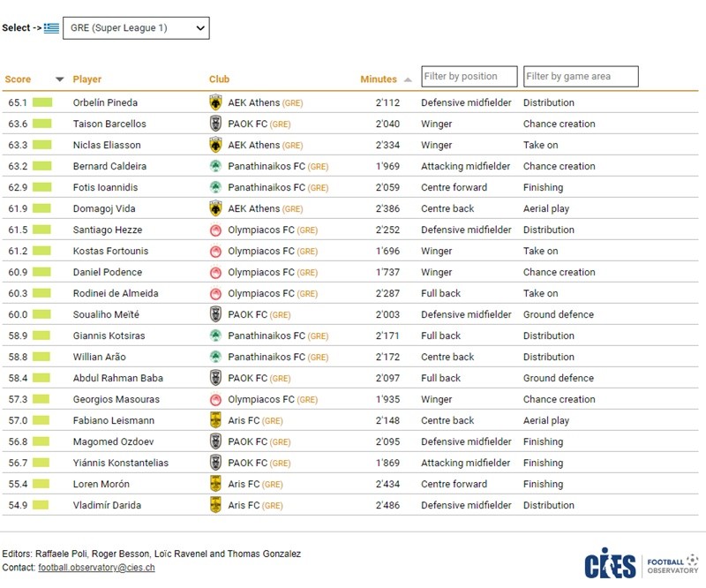Screen dimensions: 706x588
Task: Click Aris FC crest in Vladimír Darida row
Action: 215,505
